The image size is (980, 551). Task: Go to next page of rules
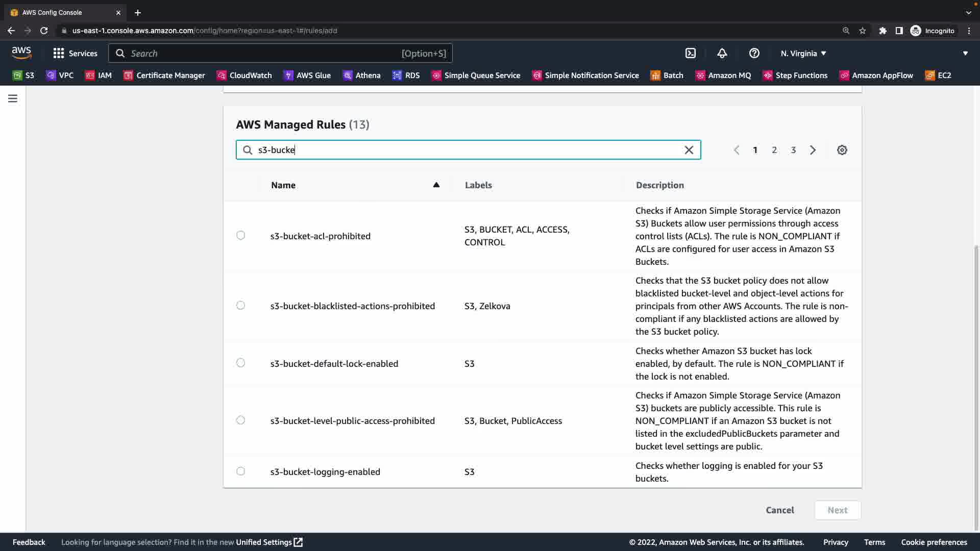(813, 150)
